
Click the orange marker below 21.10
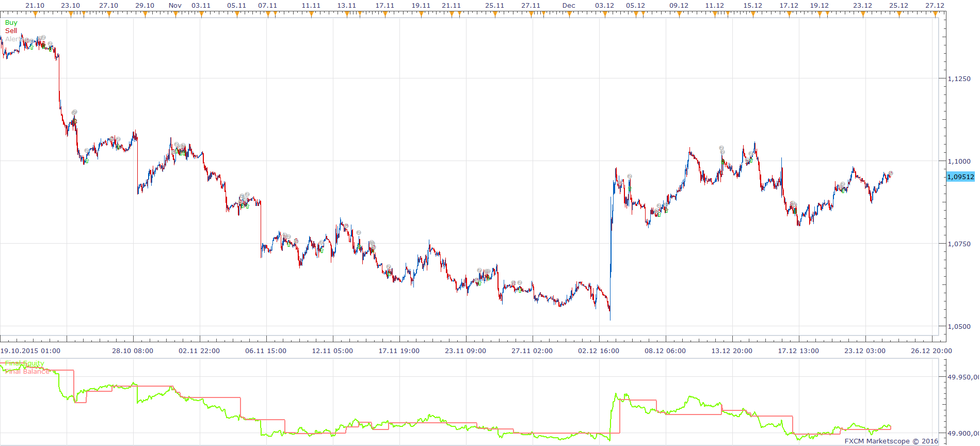coord(35,14)
